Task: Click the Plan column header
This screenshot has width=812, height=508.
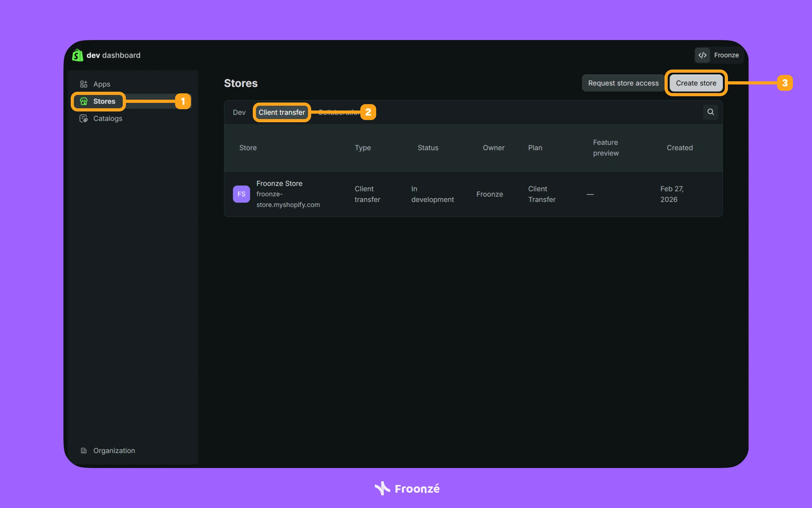Action: pos(535,148)
